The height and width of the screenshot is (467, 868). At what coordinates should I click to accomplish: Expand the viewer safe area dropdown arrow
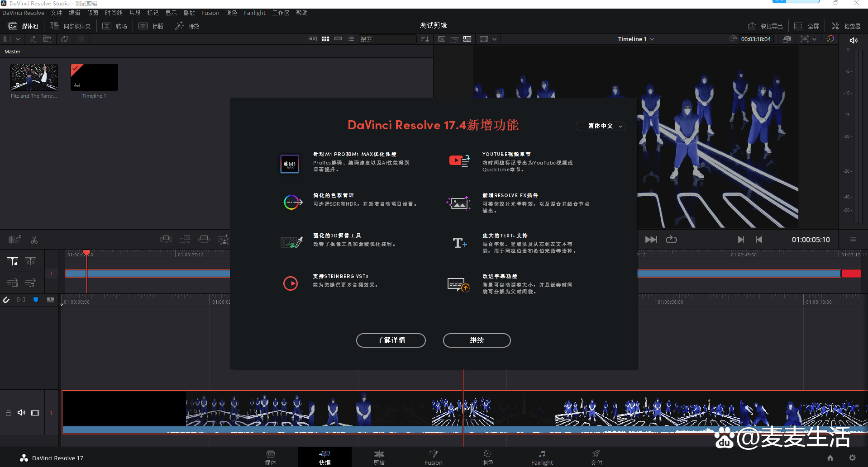(494, 39)
